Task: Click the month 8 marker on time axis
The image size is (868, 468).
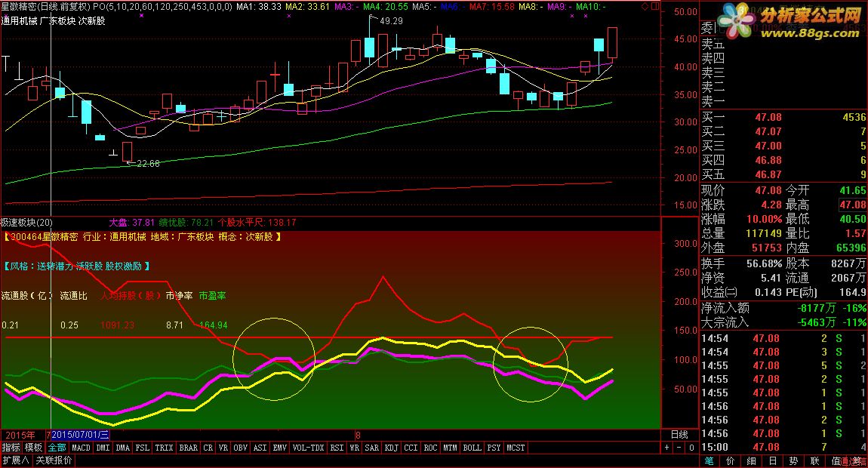Action: [359, 436]
